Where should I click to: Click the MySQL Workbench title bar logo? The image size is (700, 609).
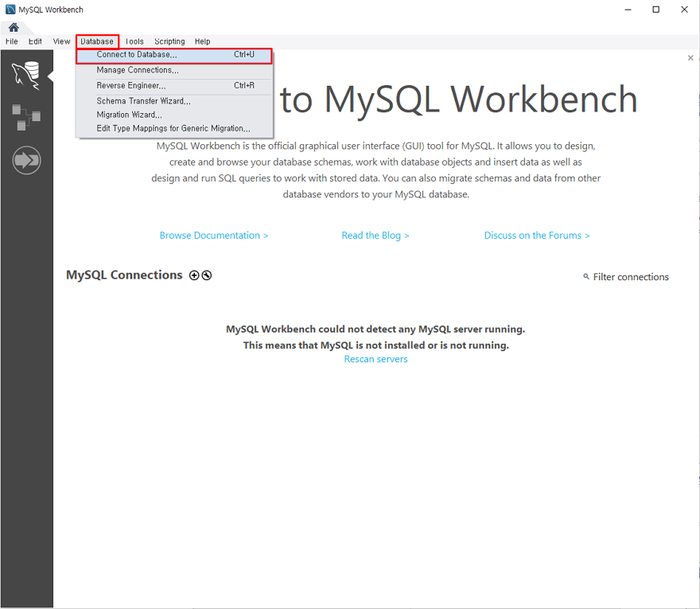click(x=10, y=10)
